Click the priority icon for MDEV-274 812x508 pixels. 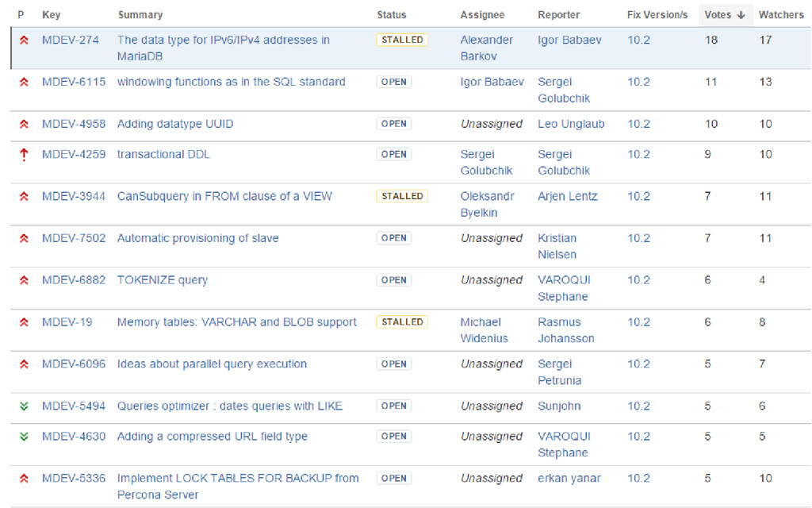[x=24, y=40]
